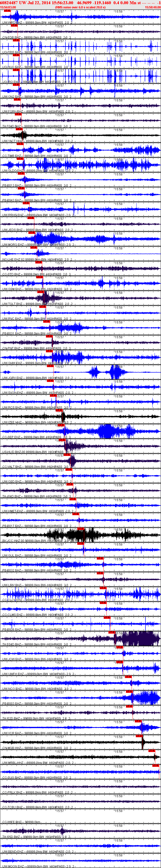The image size is (161, 868).
Task: Click the red pick marker on US.HLID trace
Action: (62, 440)
